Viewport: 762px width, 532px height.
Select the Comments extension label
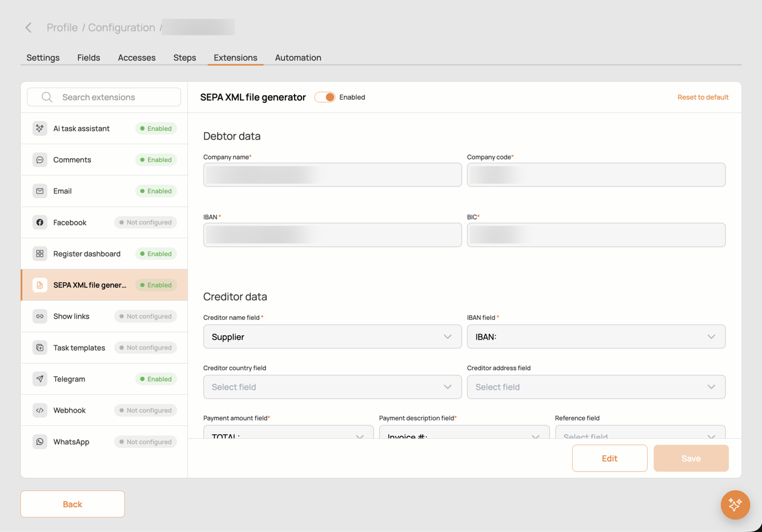72,160
